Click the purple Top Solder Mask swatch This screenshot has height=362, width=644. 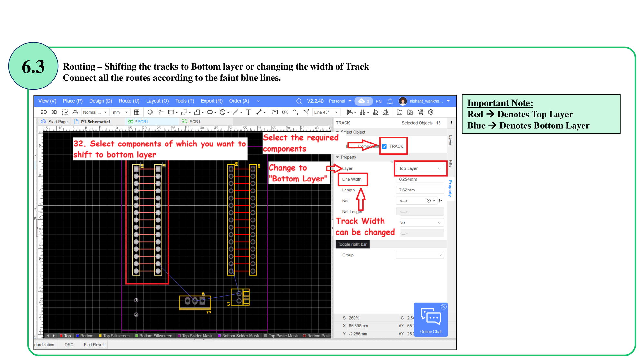coord(179,336)
